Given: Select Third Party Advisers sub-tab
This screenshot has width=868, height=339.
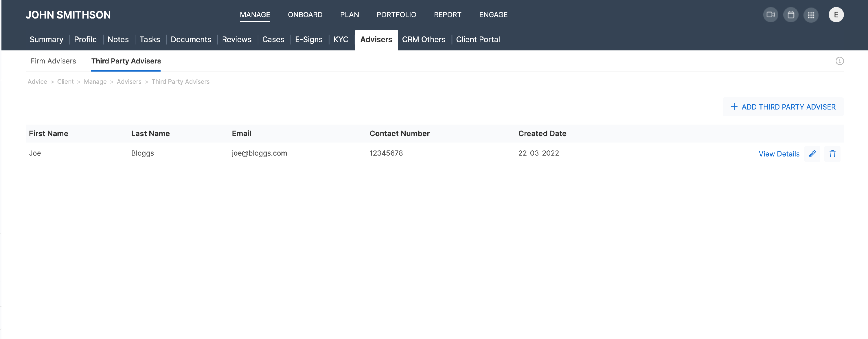Looking at the screenshot, I should click(126, 61).
